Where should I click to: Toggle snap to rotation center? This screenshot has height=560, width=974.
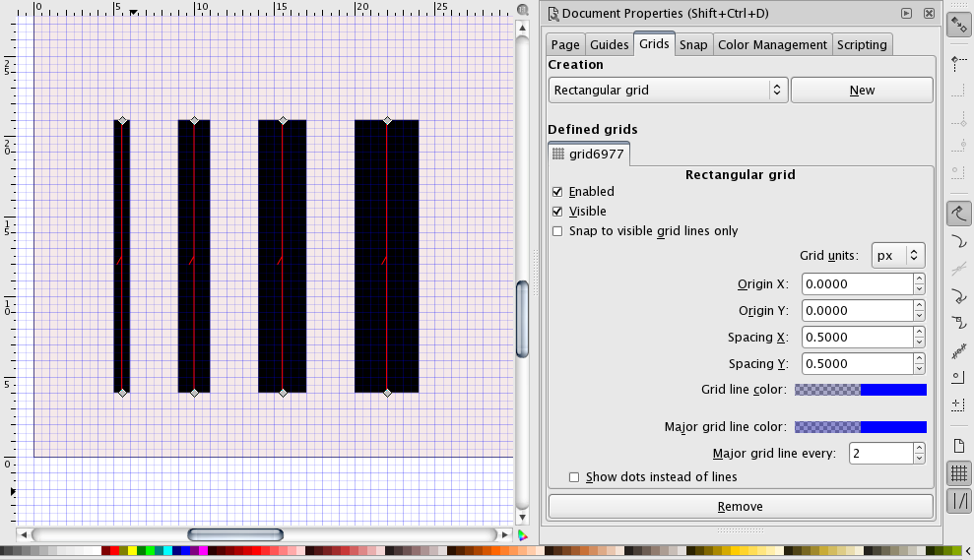point(959,404)
